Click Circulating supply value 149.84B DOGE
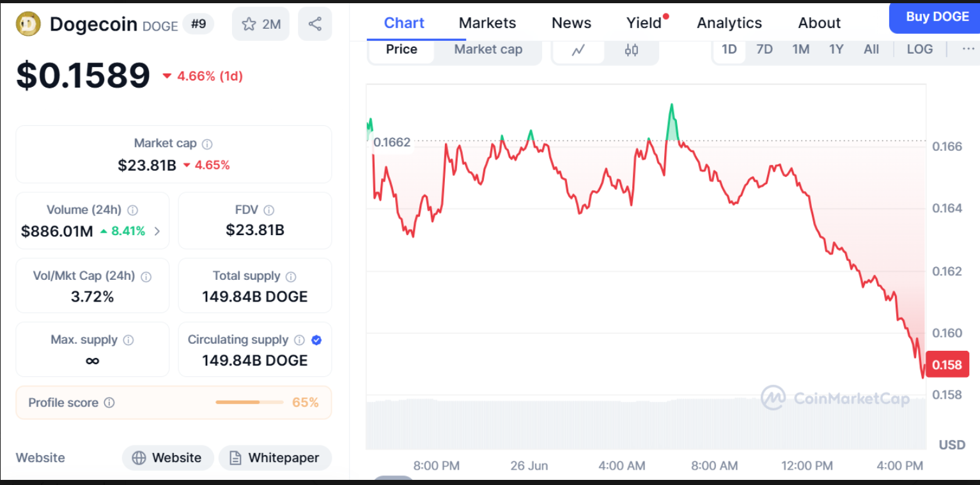 (x=255, y=360)
